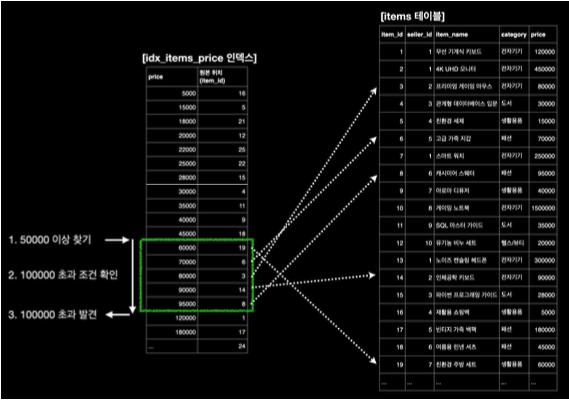Select the price header in the index table

[x=155, y=77]
